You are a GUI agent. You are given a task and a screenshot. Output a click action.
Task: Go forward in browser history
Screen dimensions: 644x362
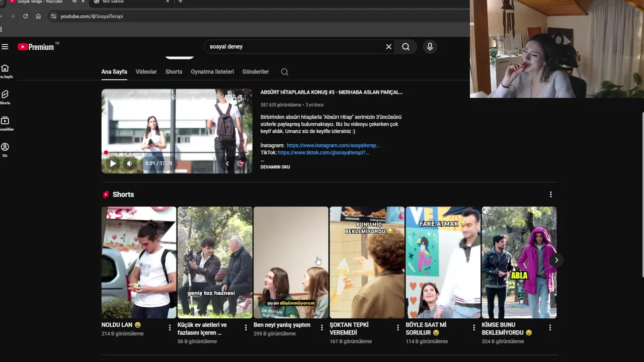pos(13,16)
